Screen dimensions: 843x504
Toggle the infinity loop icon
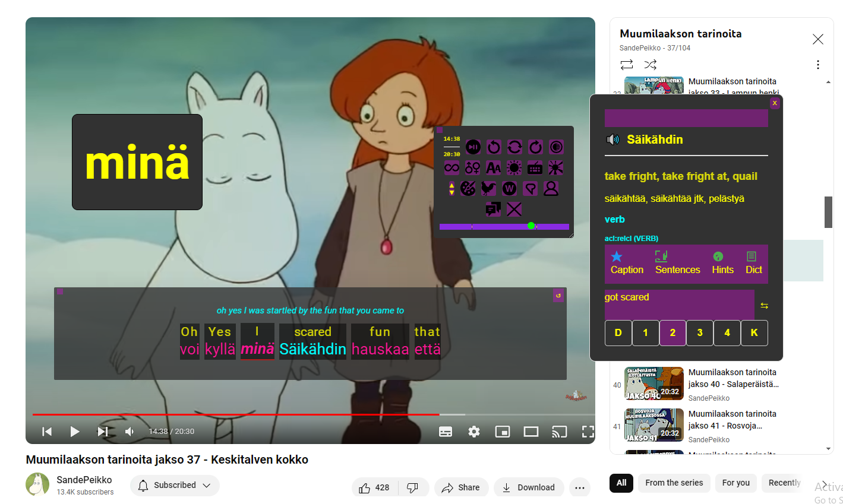452,168
